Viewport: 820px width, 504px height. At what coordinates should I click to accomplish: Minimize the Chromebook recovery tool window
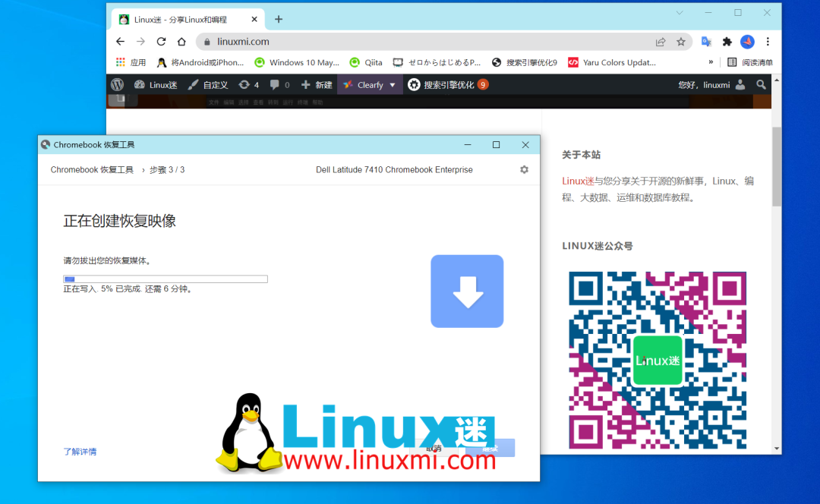click(468, 145)
